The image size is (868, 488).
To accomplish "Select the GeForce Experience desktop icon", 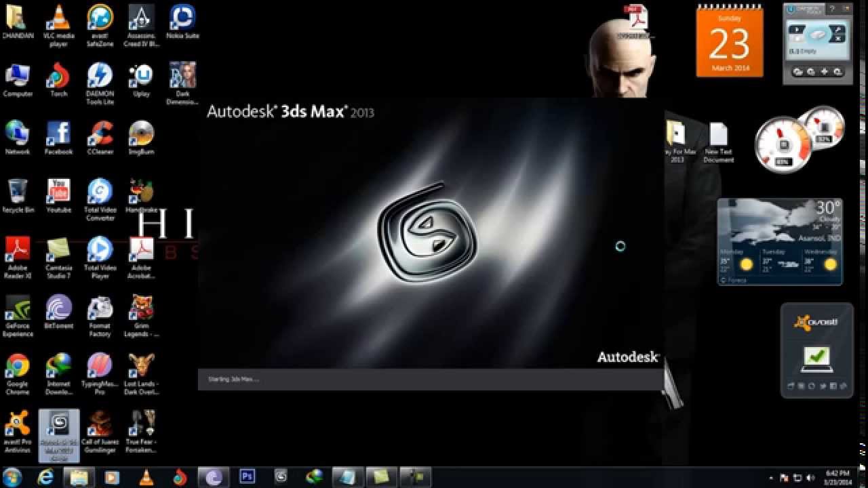I will point(18,316).
